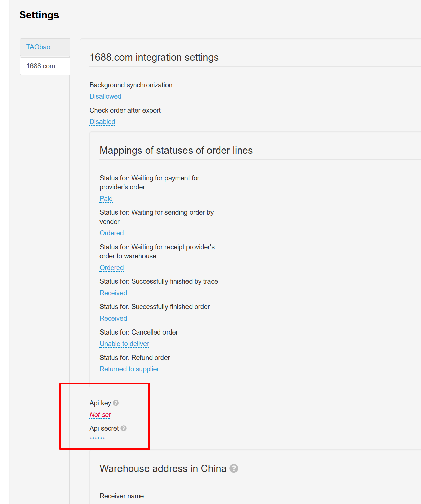Image resolution: width=421 pixels, height=504 pixels.
Task: Click the Mappings of statuses heading
Action: coord(176,150)
